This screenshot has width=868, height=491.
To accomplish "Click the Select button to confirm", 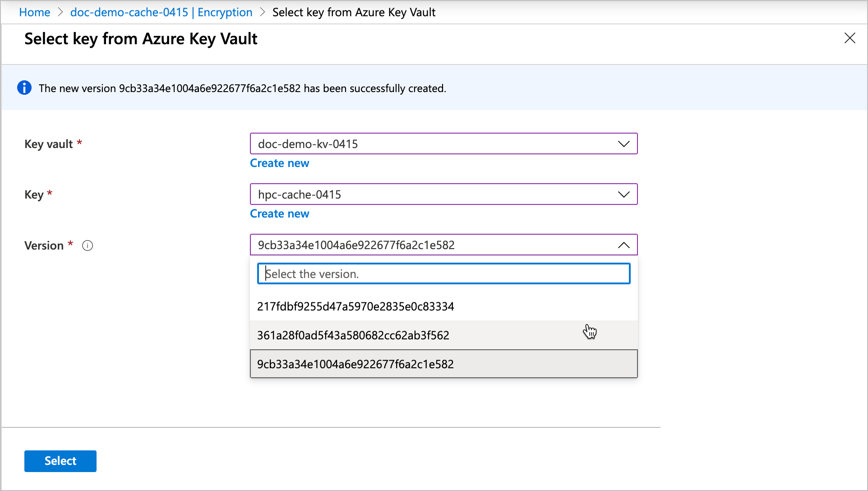I will click(60, 461).
